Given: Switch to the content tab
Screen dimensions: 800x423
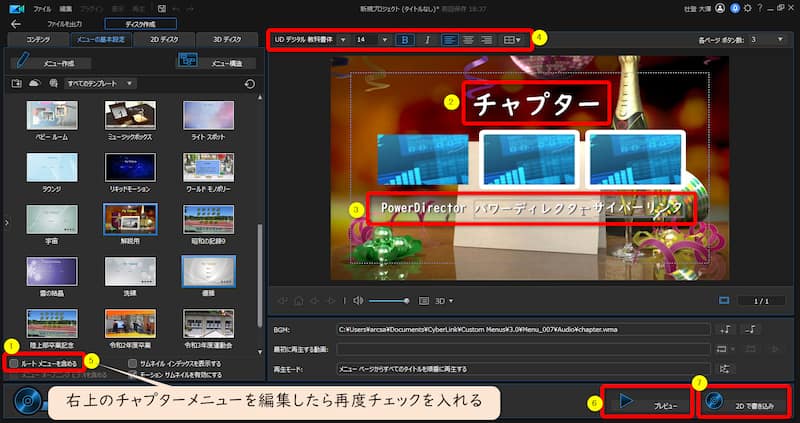Looking at the screenshot, I should (x=36, y=40).
